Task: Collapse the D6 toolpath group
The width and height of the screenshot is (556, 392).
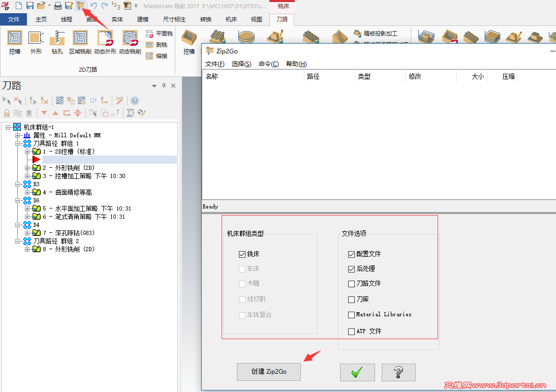Action: tap(17, 200)
